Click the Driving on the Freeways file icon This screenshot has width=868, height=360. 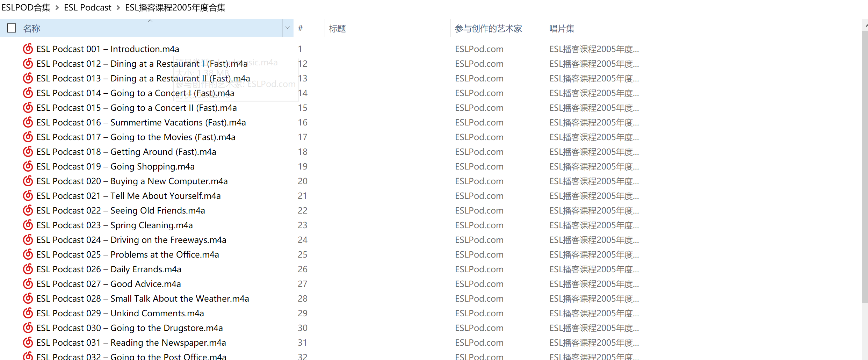pos(28,240)
